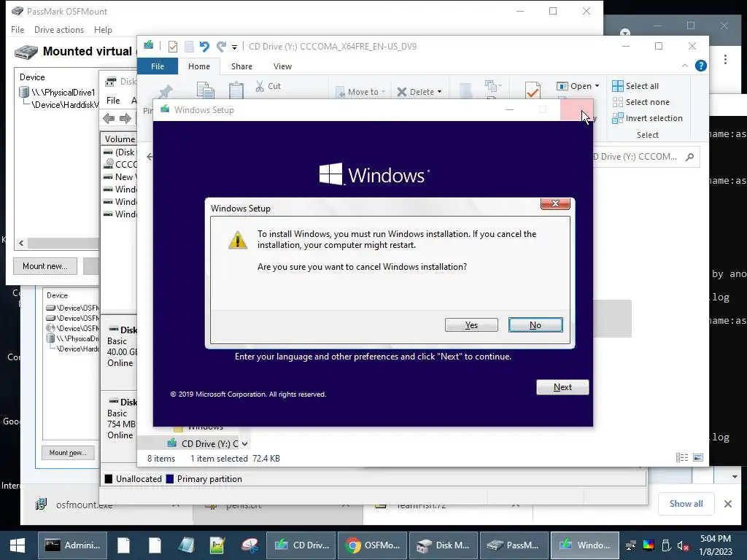Click the Properties checkbox icon in the title bar
The image size is (747, 560).
[173, 46]
